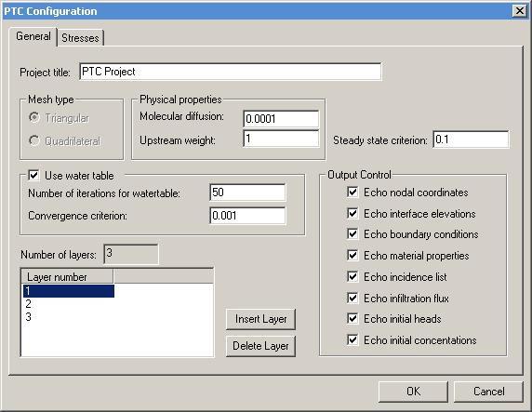Screen dimensions: 532x412
Task: Click the Steady state criterion field
Action: click(x=471, y=140)
